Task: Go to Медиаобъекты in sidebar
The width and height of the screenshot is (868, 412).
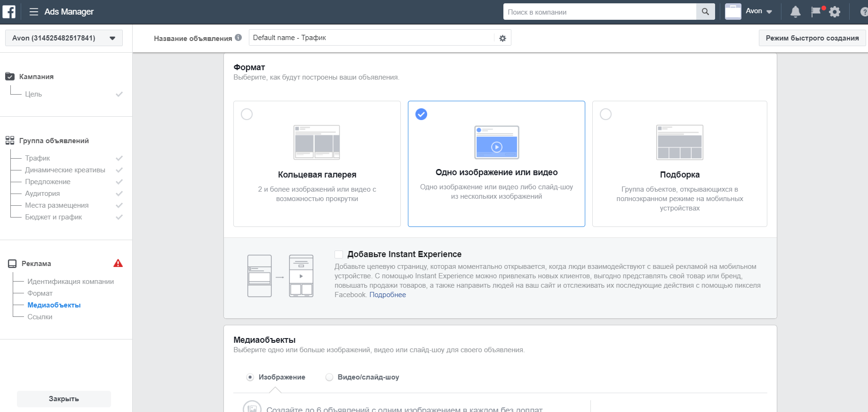Action: coord(54,305)
